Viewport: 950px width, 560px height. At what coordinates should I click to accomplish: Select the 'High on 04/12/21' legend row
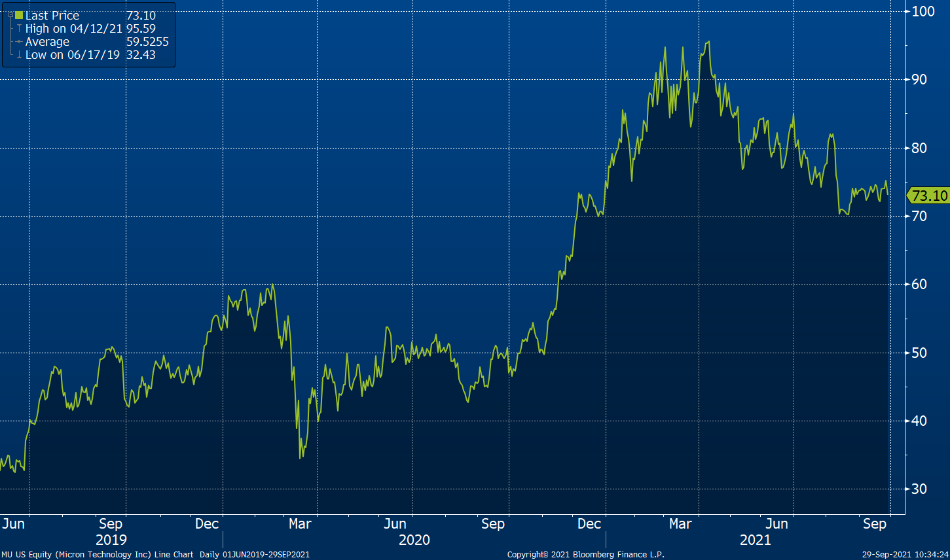pyautogui.click(x=74, y=29)
